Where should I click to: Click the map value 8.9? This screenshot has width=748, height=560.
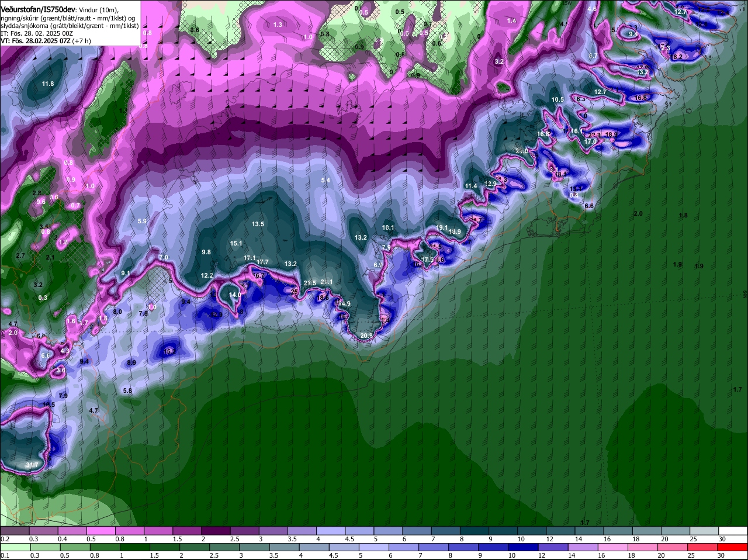pos(131,362)
